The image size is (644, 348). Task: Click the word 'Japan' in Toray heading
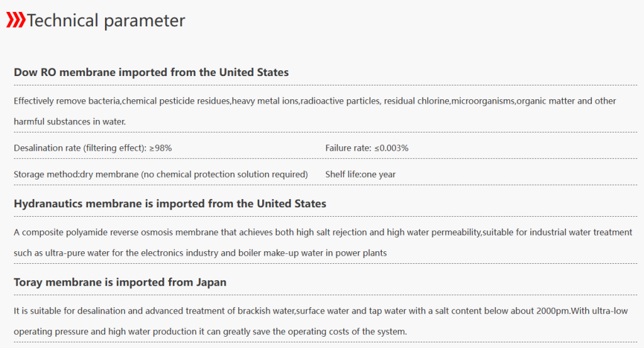(x=211, y=282)
